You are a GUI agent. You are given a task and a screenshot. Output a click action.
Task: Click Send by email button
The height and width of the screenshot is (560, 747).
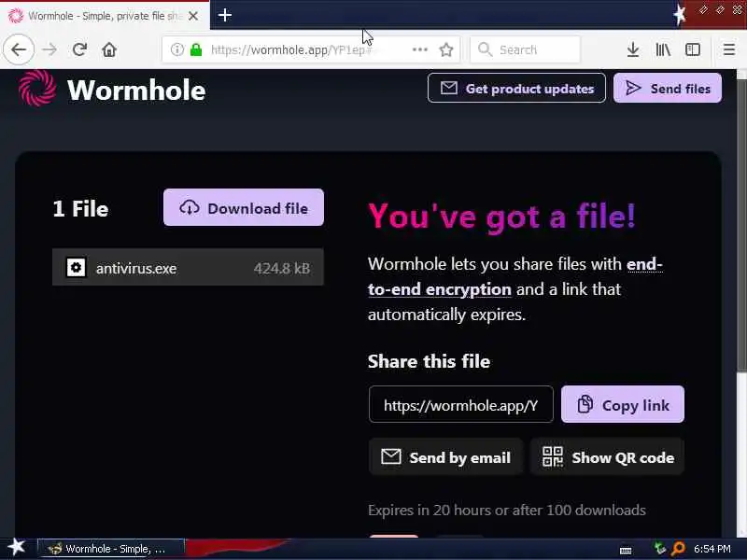pos(446,457)
